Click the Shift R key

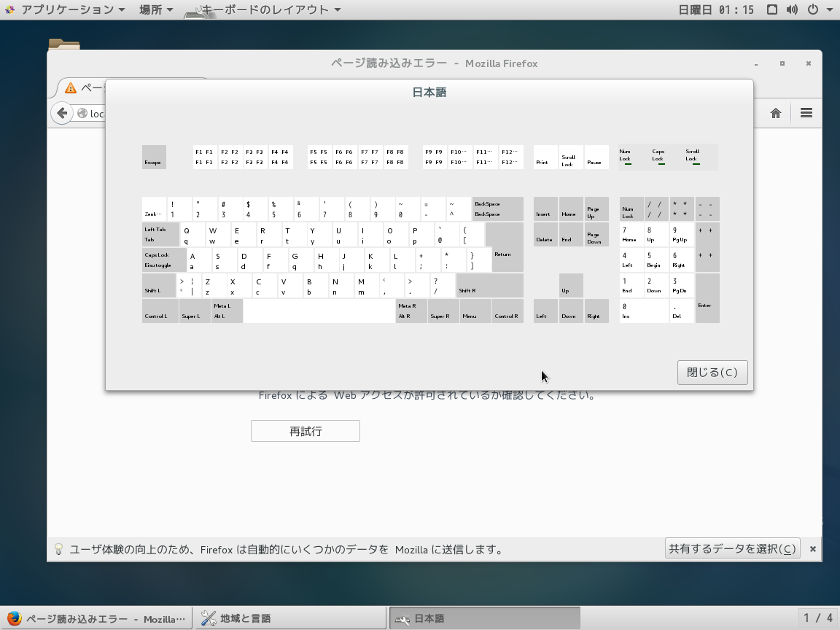[490, 286]
